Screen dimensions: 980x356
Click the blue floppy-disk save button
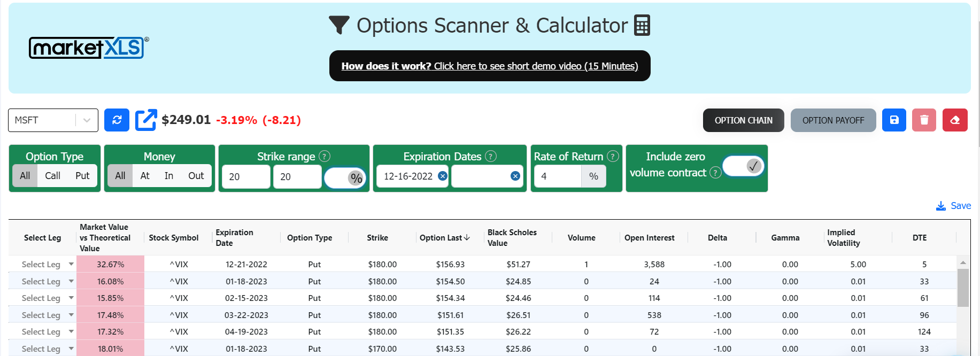[894, 120]
